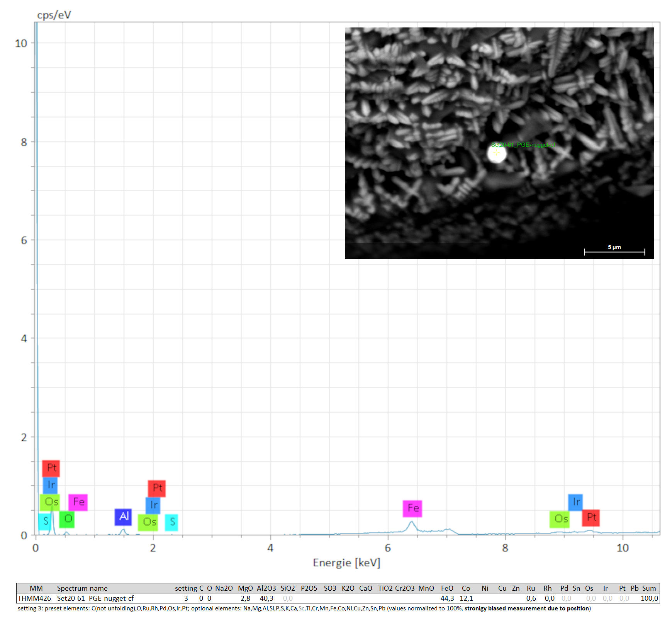Click the Spectrum name column header

coord(82,588)
